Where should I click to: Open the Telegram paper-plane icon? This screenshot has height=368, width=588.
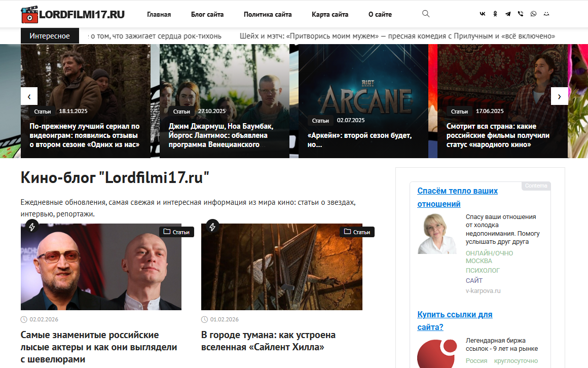[x=508, y=14]
